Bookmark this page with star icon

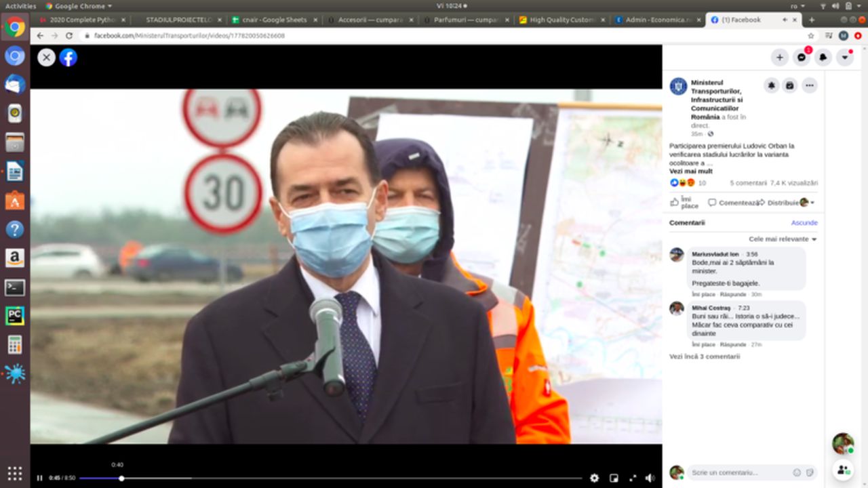(x=811, y=35)
